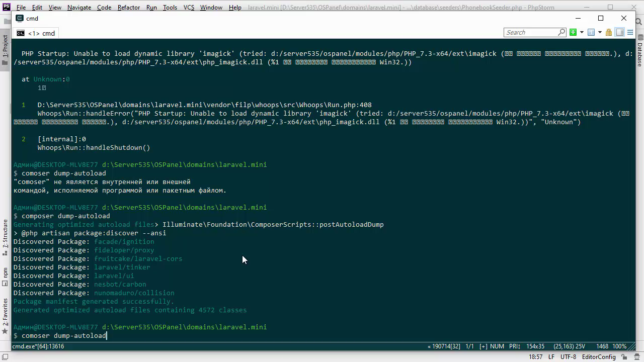Click 'cmd.exe*[64]:13616' status text

(x=38, y=346)
